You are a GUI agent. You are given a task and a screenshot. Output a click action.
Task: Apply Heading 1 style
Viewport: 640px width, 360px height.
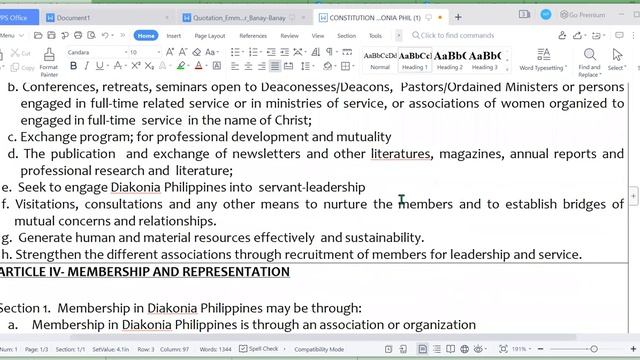click(x=415, y=60)
